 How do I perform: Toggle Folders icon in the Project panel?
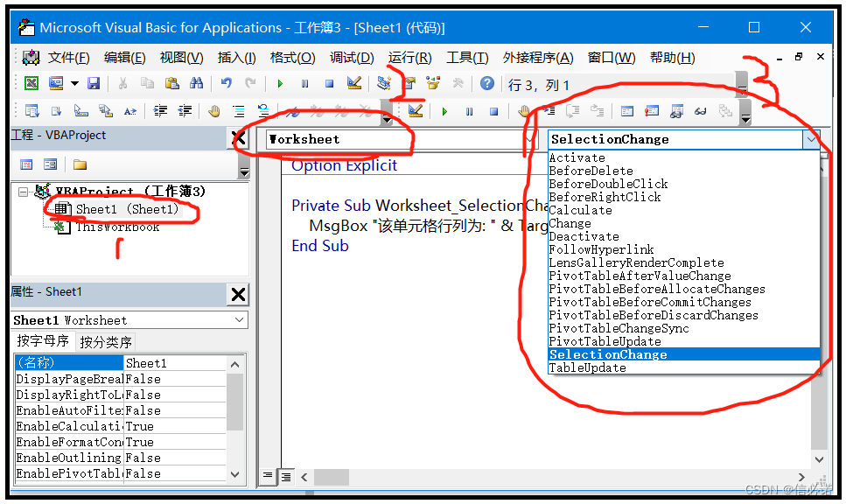click(80, 164)
